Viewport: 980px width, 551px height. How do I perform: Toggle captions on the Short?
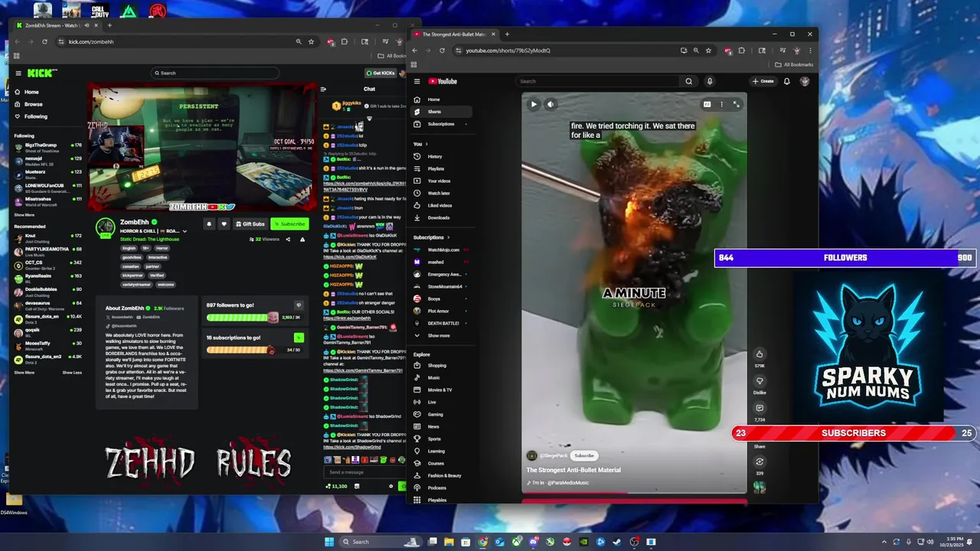tap(707, 104)
